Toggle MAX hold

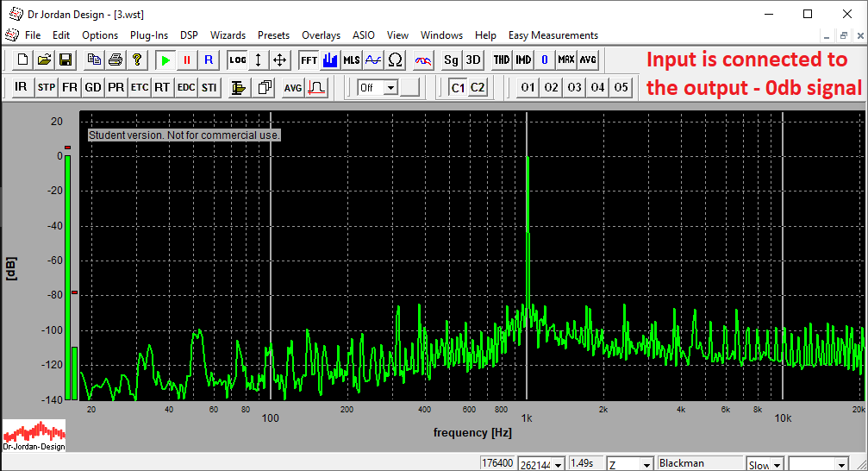click(565, 60)
